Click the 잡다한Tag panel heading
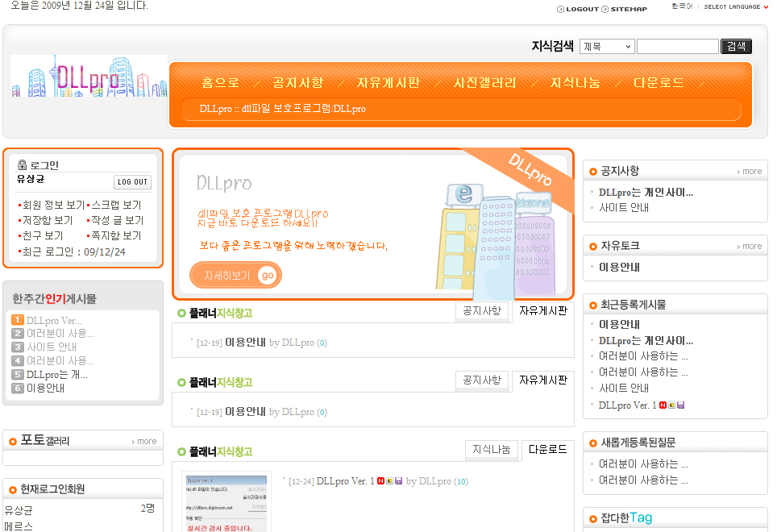777x532 pixels. pos(626,518)
